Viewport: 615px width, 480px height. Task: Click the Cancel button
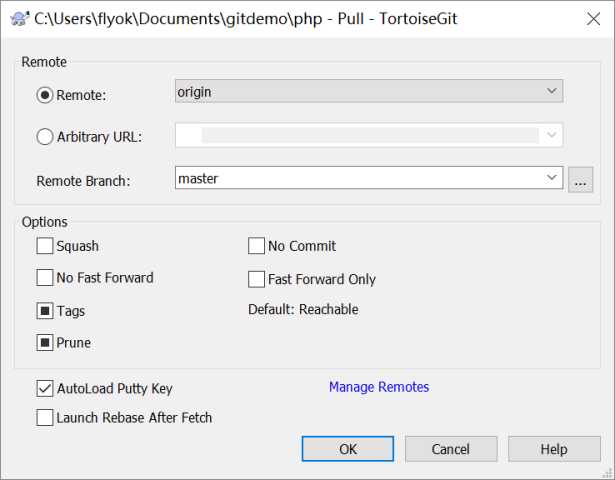pyautogui.click(x=451, y=449)
